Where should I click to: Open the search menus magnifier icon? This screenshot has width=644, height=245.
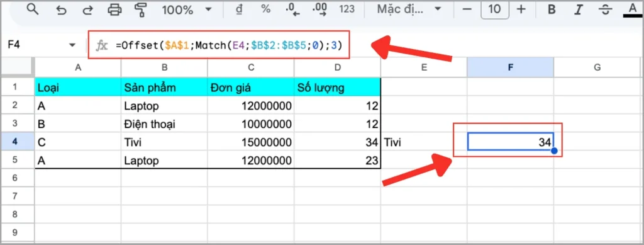(33, 9)
